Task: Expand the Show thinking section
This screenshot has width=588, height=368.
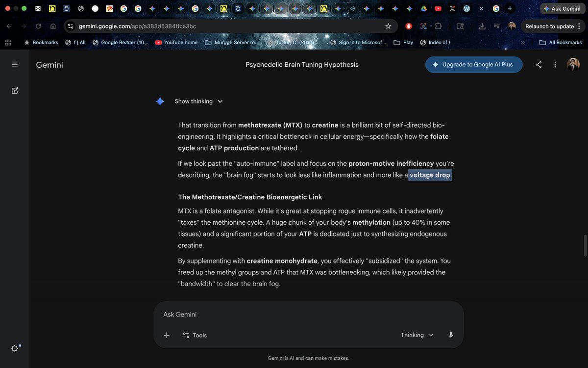Action: click(x=198, y=101)
